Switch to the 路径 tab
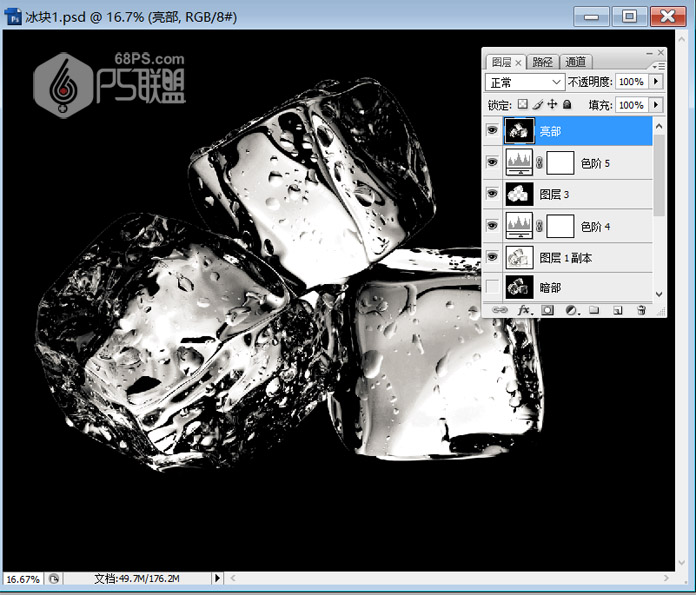This screenshot has width=696, height=595. pos(543,62)
